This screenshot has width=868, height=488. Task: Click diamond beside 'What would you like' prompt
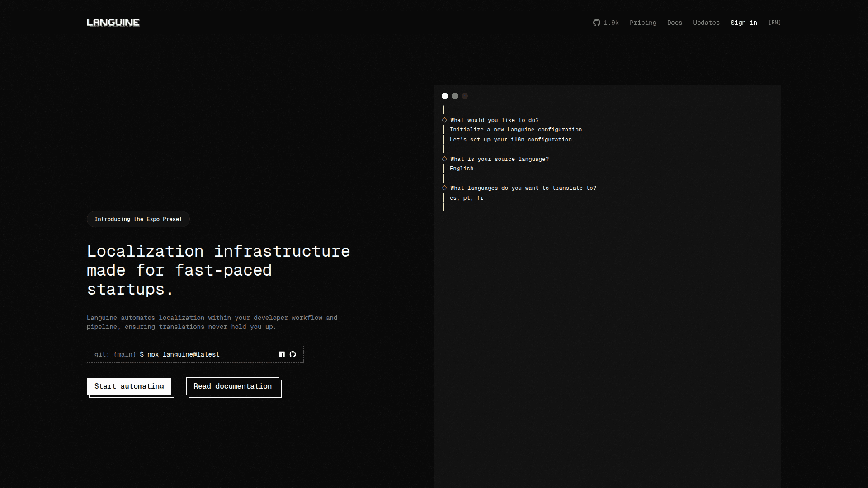pos(444,120)
